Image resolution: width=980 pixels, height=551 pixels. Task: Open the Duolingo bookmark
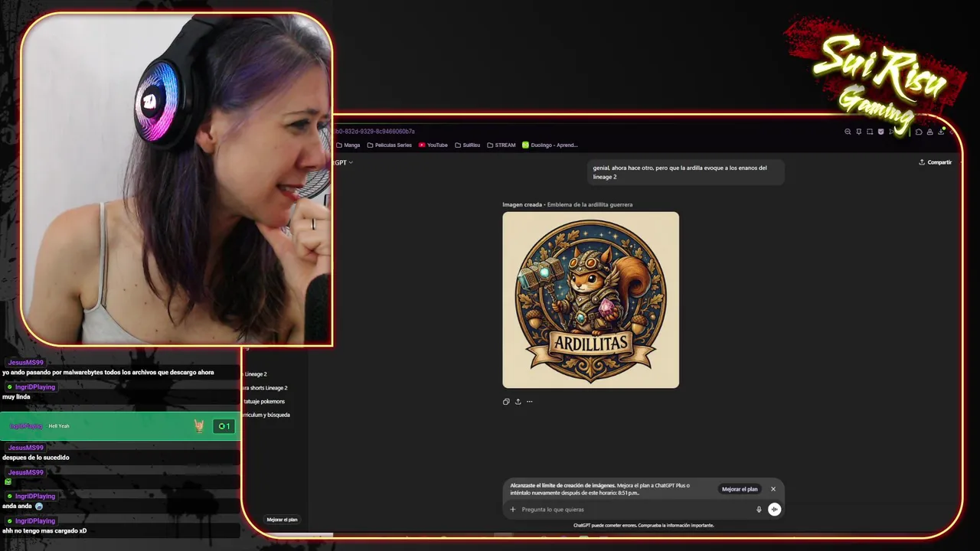click(x=550, y=145)
